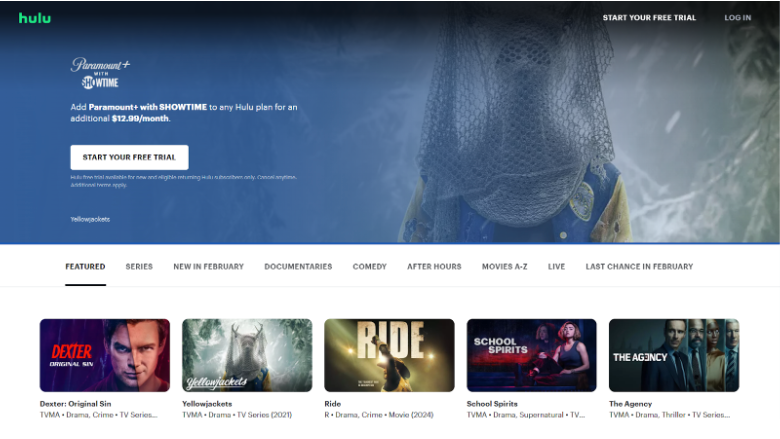Image resolution: width=780 pixels, height=439 pixels.
Task: Open the New in February tab
Action: 208,266
